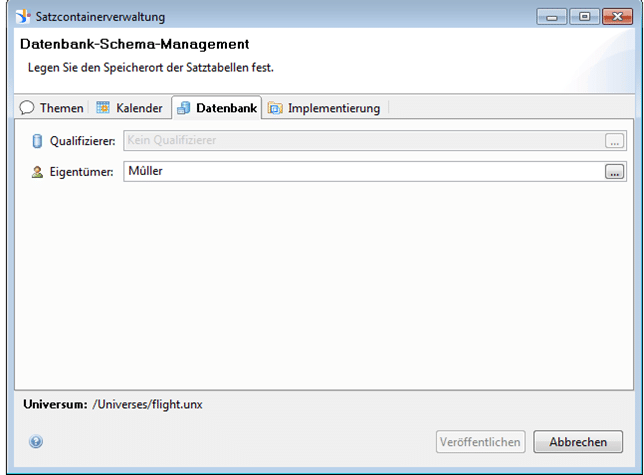The width and height of the screenshot is (644, 475).
Task: Click the Datenbank tab database icon
Action: pos(184,108)
